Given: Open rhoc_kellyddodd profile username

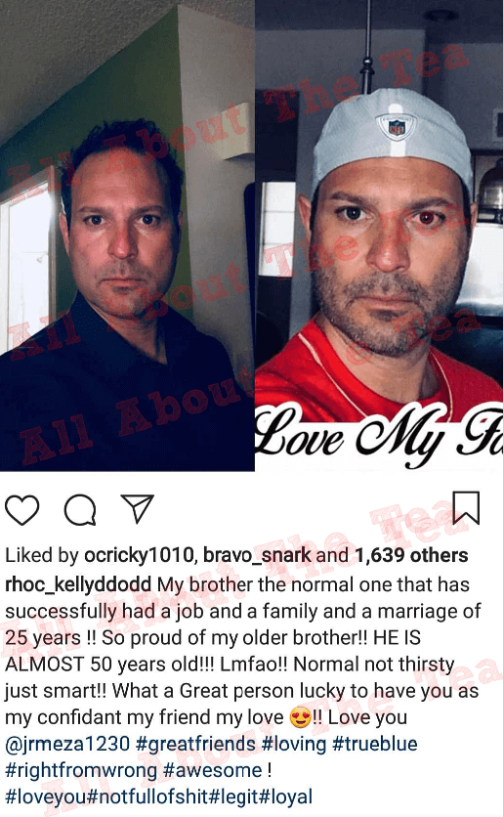Looking at the screenshot, I should pos(78,584).
